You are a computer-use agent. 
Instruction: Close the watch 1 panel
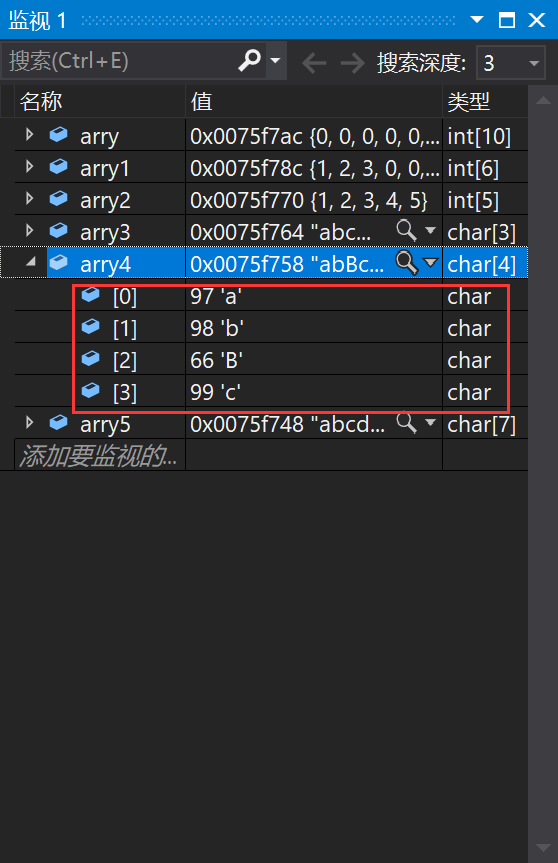[x=537, y=20]
